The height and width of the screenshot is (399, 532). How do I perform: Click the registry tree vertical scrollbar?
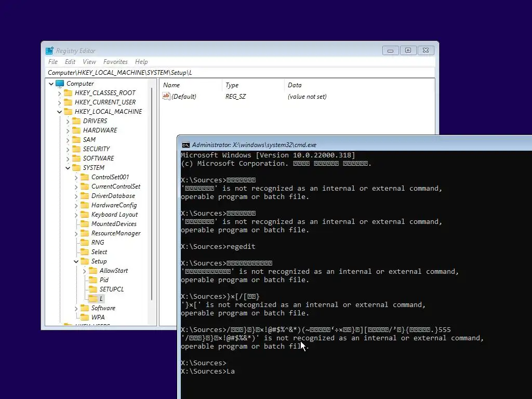tap(152, 193)
